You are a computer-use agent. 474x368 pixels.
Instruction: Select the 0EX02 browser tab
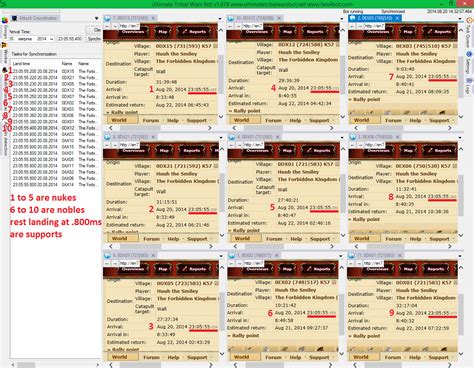[254, 255]
